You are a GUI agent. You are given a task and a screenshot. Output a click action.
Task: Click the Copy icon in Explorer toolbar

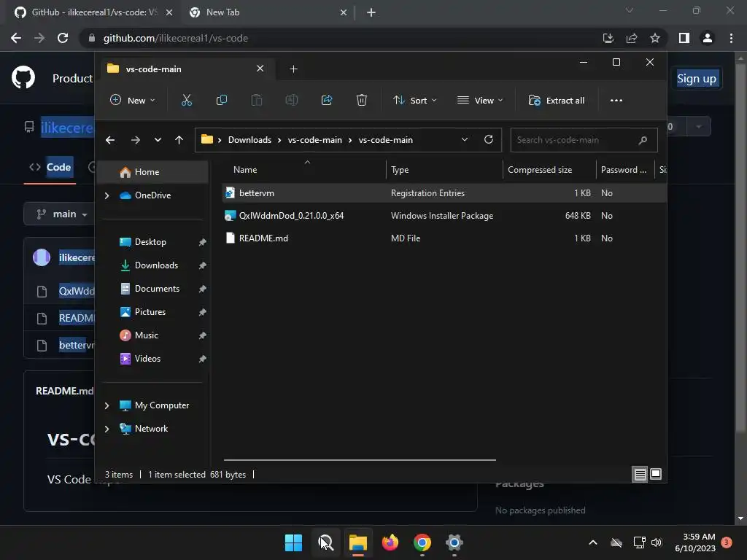[x=222, y=101]
